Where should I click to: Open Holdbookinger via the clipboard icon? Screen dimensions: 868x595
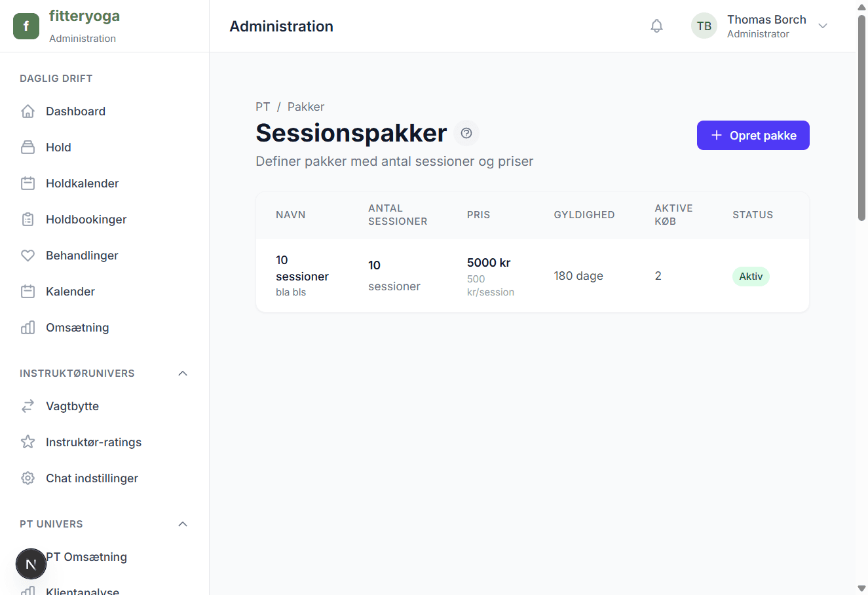28,219
